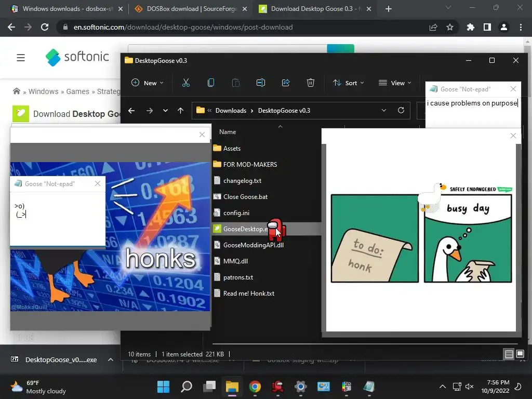This screenshot has height=399, width=532.
Task: Click the honks stock meme image
Action: point(110,236)
